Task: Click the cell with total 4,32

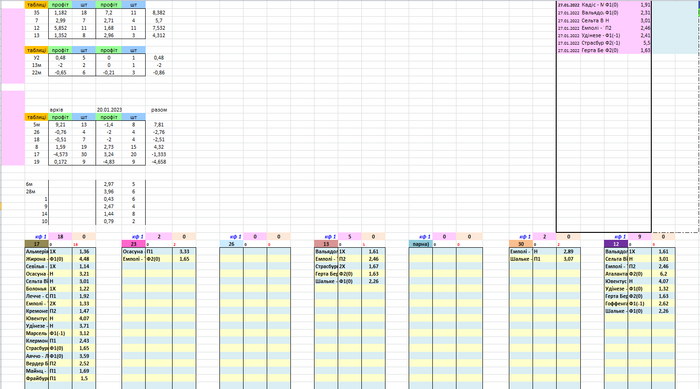Action: 158,147
